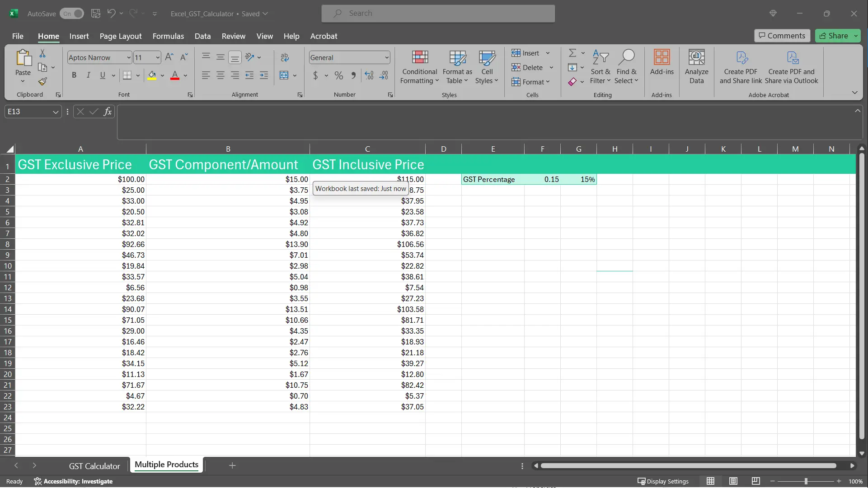Open Add-ins gallery
The height and width of the screenshot is (488, 868).
662,62
